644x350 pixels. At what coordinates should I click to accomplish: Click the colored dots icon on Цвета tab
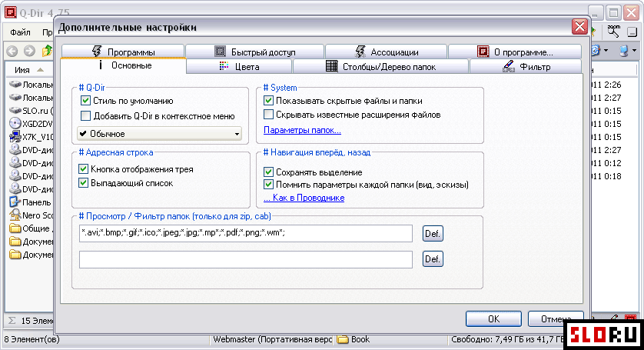(x=224, y=66)
